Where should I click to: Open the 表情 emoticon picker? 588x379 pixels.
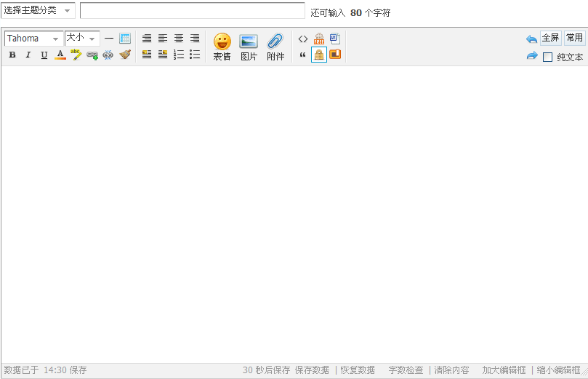[222, 47]
